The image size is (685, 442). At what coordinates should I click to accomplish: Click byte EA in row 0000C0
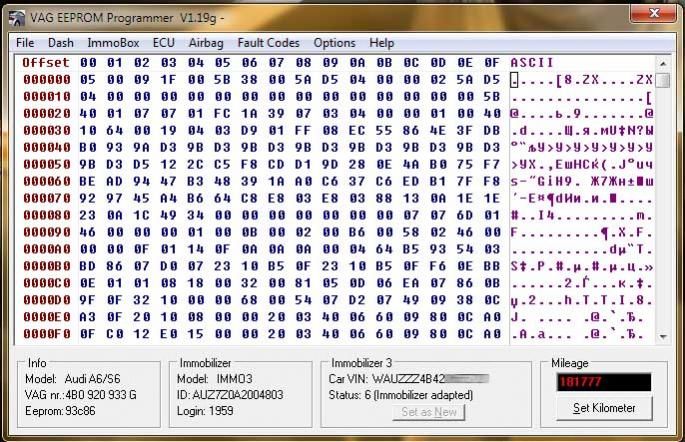[411, 283]
